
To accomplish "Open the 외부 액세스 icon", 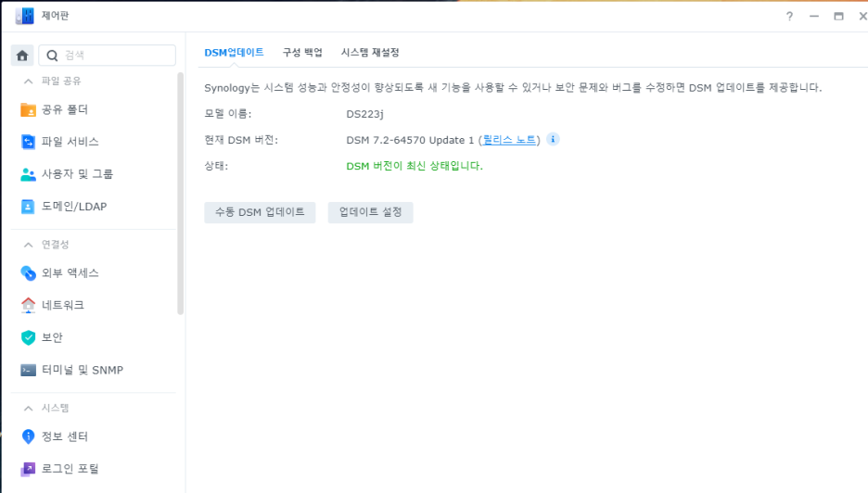I will (28, 272).
